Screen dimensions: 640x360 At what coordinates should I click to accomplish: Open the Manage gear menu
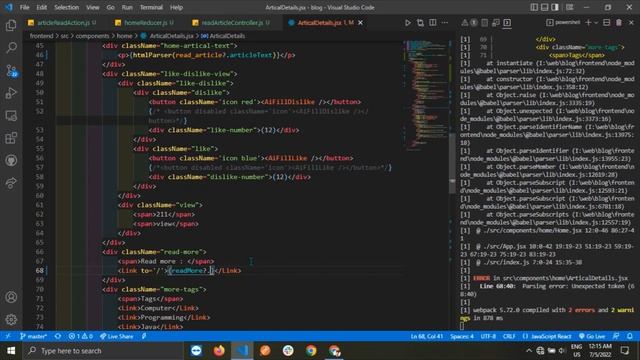[11, 319]
